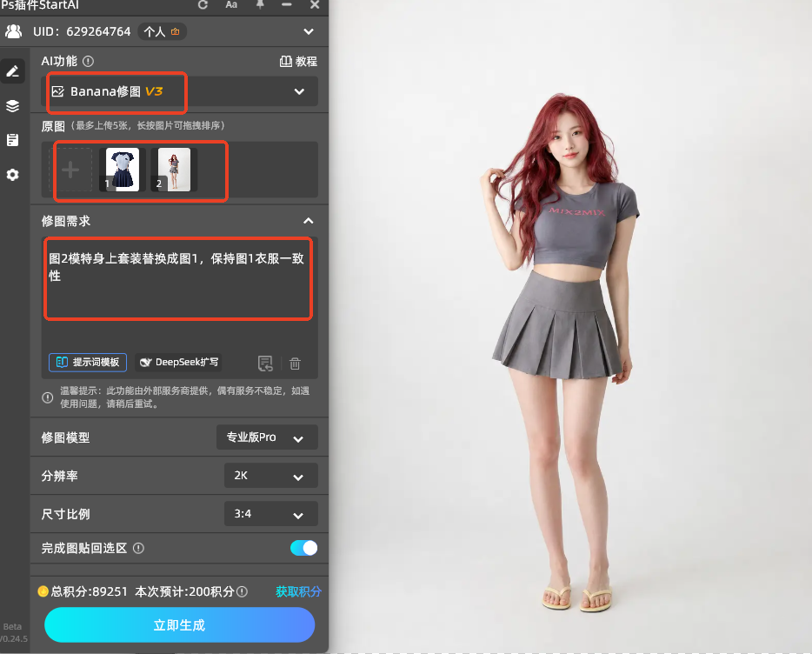
Task: Open the 提示词模板 prompt templates
Action: tap(88, 363)
